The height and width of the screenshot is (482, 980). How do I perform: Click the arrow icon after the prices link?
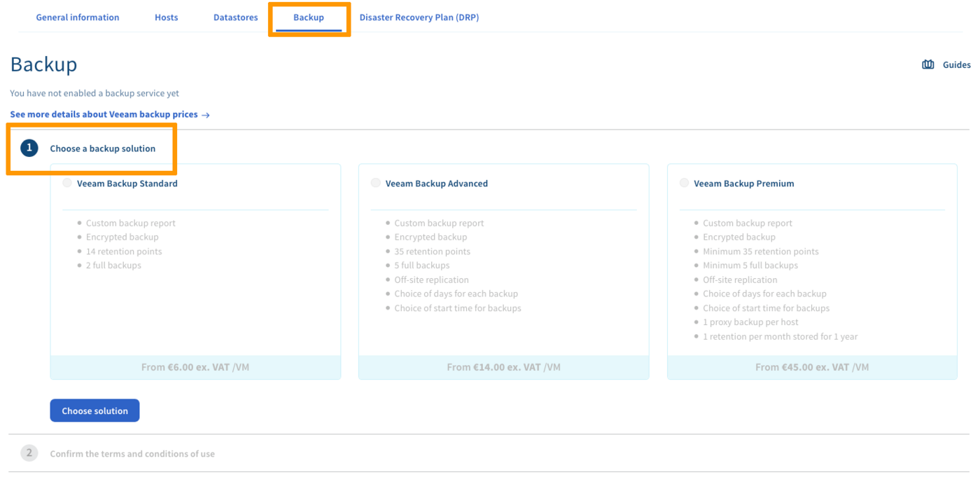click(206, 115)
